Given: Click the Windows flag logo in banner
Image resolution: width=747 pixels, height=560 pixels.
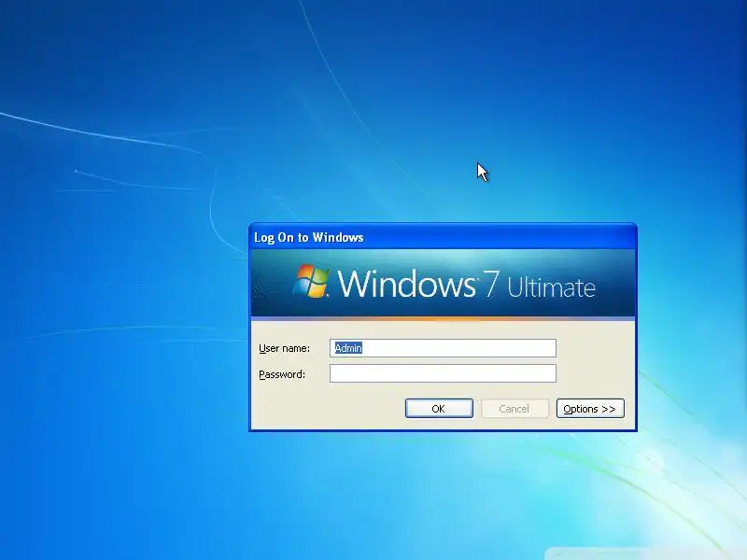Looking at the screenshot, I should tap(312, 282).
